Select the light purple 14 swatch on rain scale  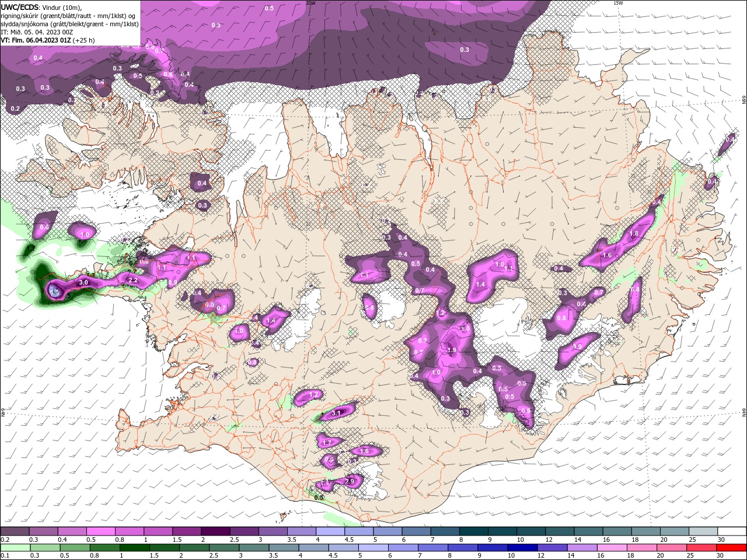[x=581, y=548]
